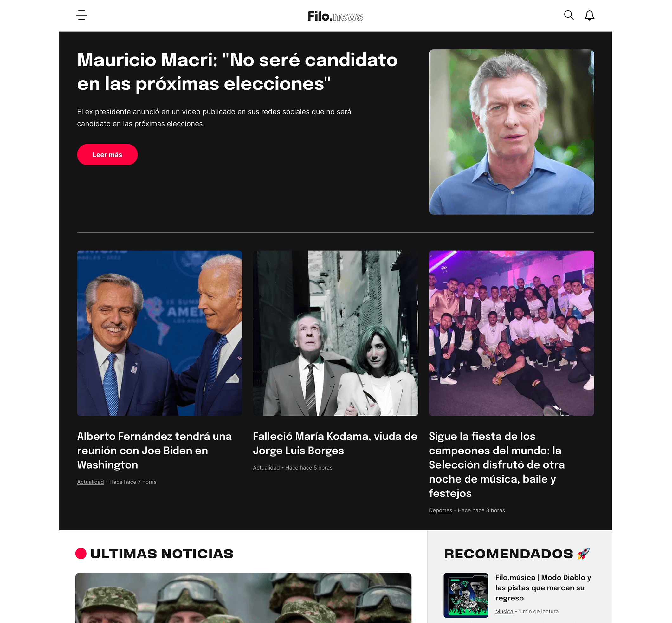This screenshot has height=623, width=672.
Task: Open the Modo Diablo album thumbnail
Action: (x=466, y=595)
